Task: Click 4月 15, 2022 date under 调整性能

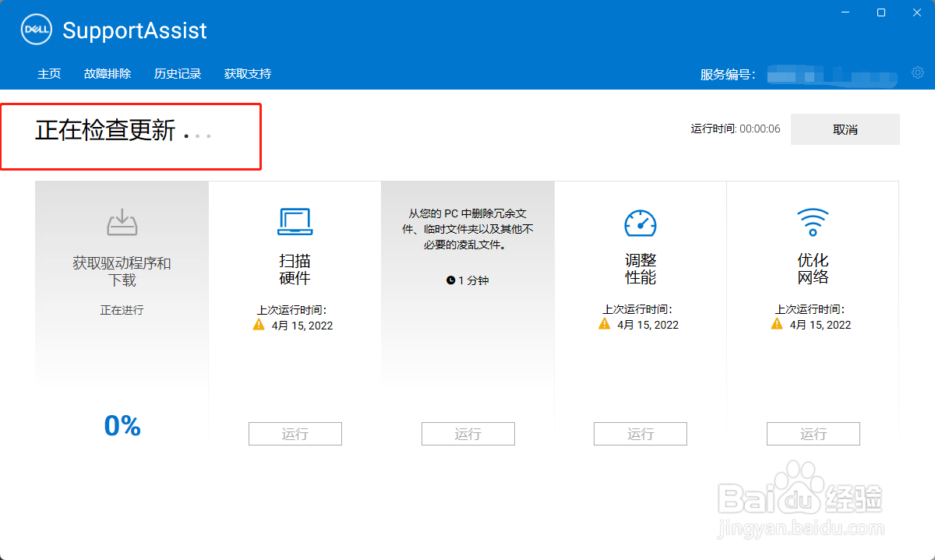Action: [647, 326]
